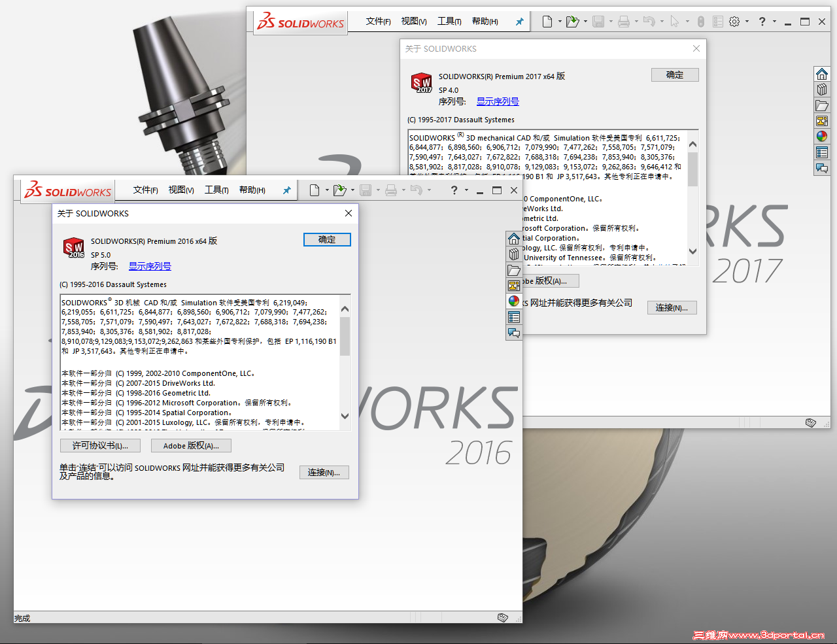The width and height of the screenshot is (837, 644).
Task: Click the Help question mark in 2016 window
Action: [x=454, y=190]
